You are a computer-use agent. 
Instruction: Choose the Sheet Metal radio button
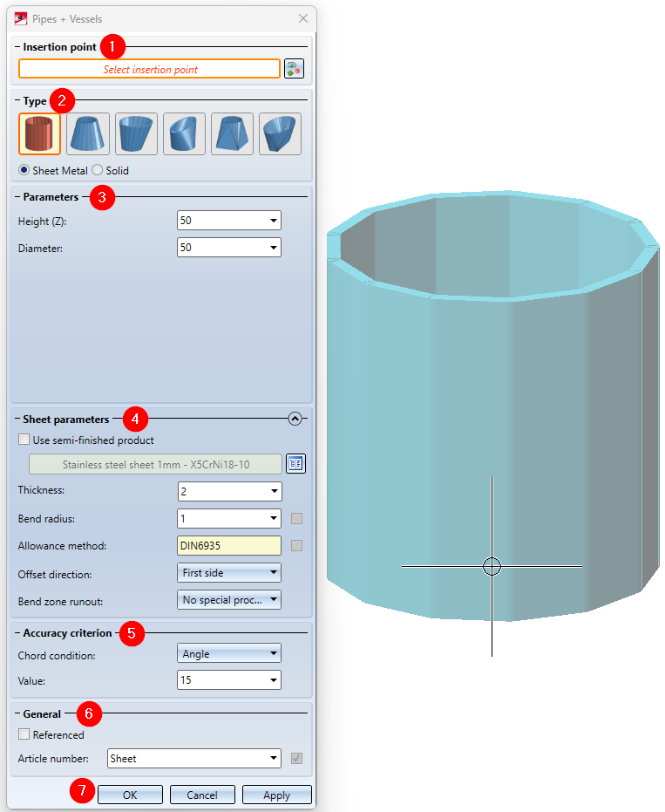24,170
